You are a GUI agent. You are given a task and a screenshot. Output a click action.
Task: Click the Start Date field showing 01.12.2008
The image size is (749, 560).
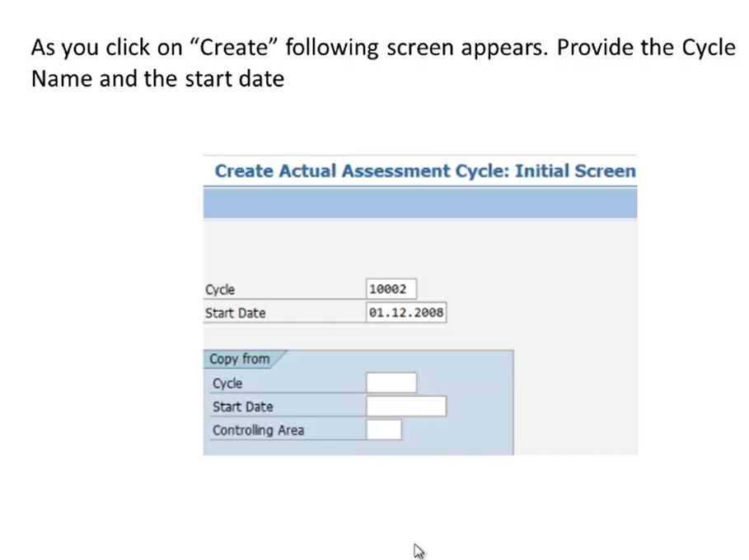coord(406,312)
